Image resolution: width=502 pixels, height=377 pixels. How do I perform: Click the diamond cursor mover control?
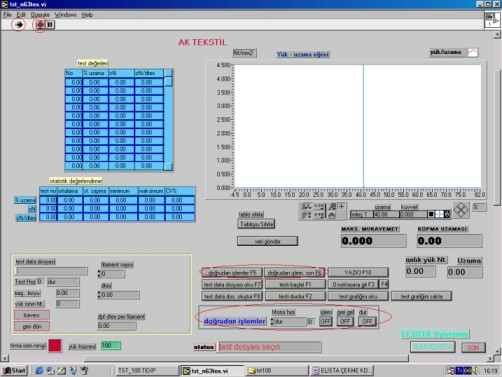coord(461,211)
